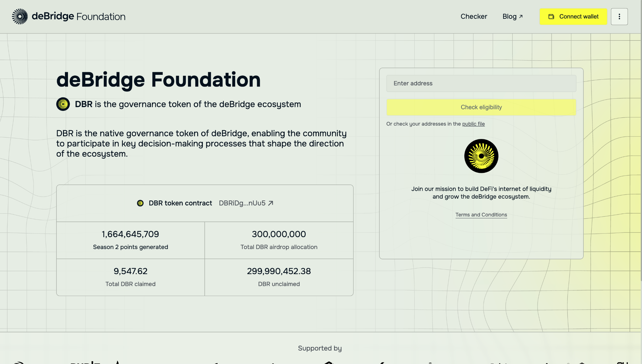Open the Terms and Conditions link

tap(481, 215)
